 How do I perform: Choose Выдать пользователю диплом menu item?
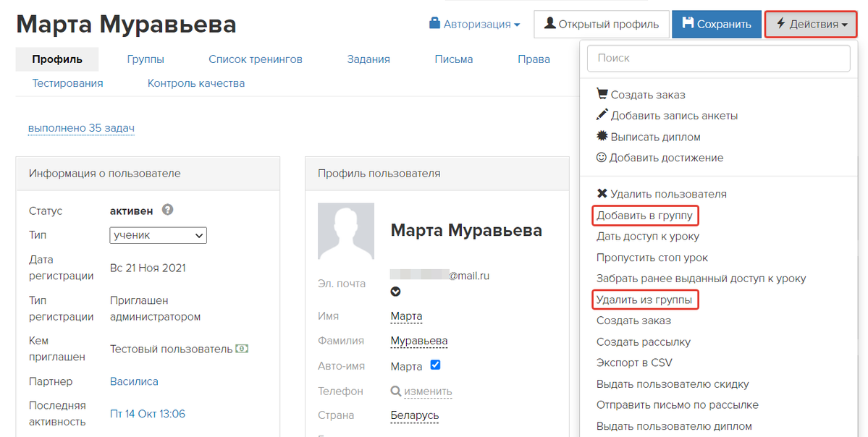pos(674,426)
